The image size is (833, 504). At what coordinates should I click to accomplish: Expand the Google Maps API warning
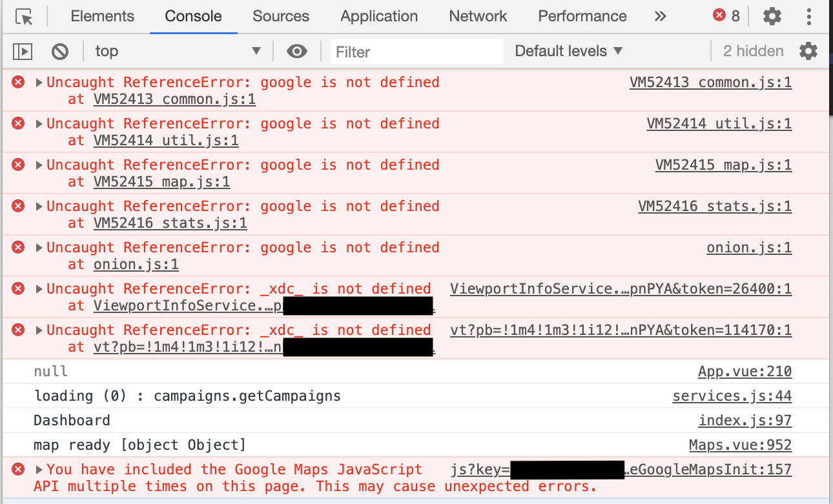pyautogui.click(x=38, y=469)
